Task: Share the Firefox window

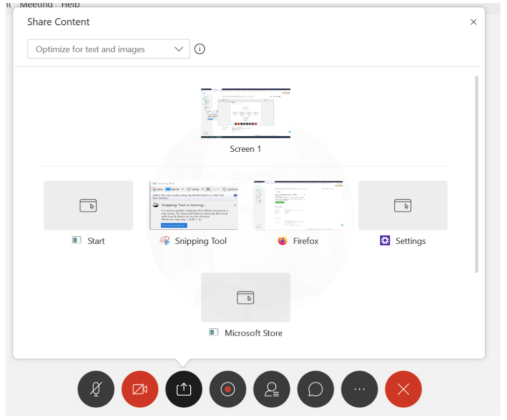Action: point(298,205)
